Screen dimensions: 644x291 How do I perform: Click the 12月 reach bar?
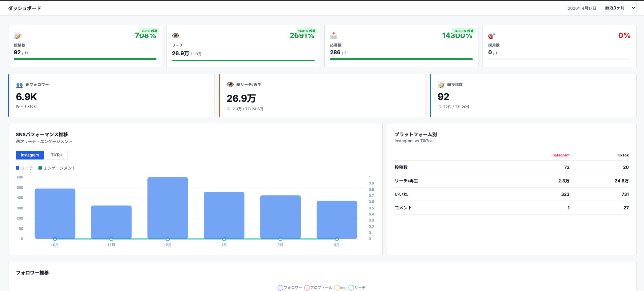(168, 208)
